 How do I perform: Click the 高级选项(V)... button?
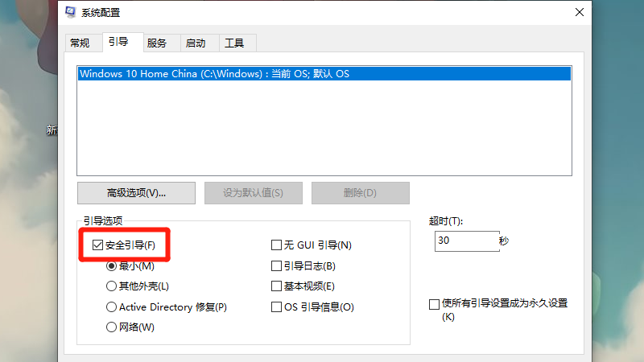pyautogui.click(x=136, y=193)
